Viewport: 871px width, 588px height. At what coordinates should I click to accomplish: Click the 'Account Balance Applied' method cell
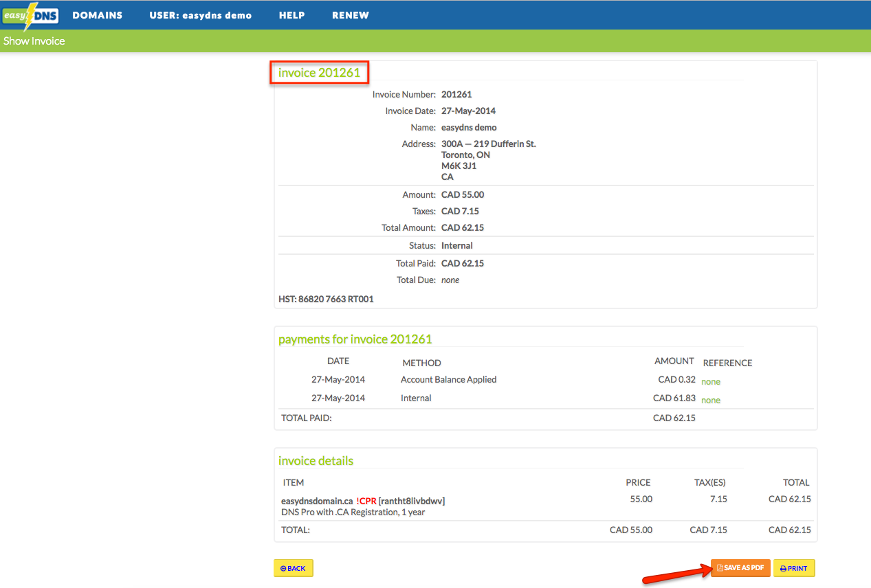pyautogui.click(x=448, y=379)
